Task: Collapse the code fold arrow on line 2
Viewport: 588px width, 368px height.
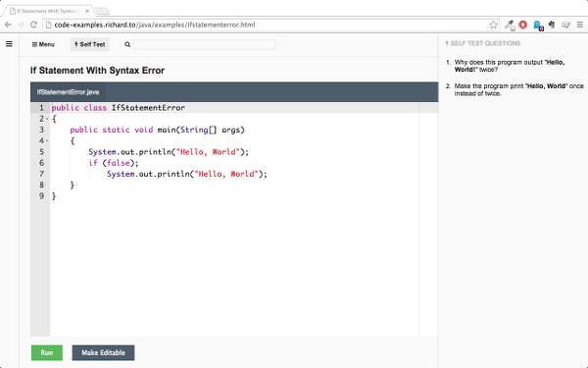Action: 47,119
